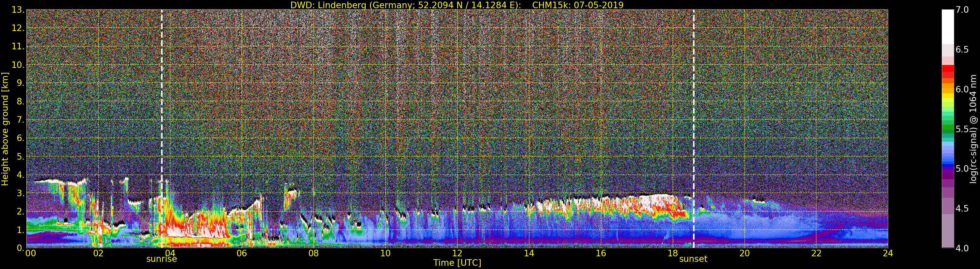The width and height of the screenshot is (980, 269).
Task: Select the 'Height above ground [km]' label
Action: tap(5, 129)
